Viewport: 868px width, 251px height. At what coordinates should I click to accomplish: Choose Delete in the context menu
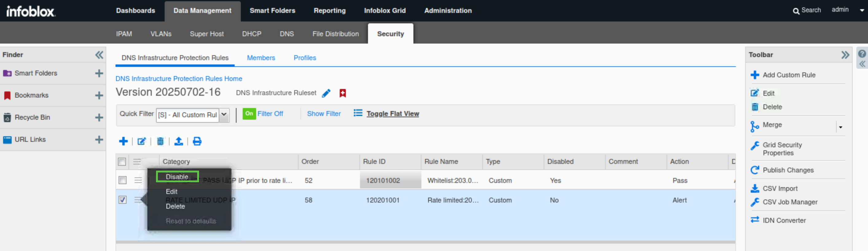tap(175, 207)
